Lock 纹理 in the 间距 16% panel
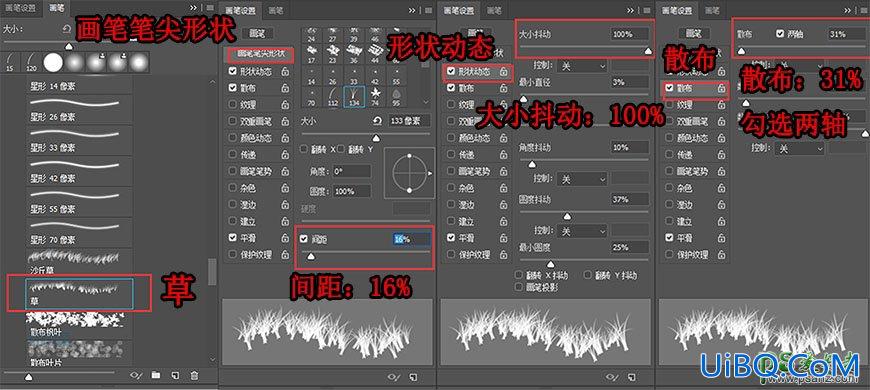This screenshot has height=390, width=870. (x=285, y=105)
